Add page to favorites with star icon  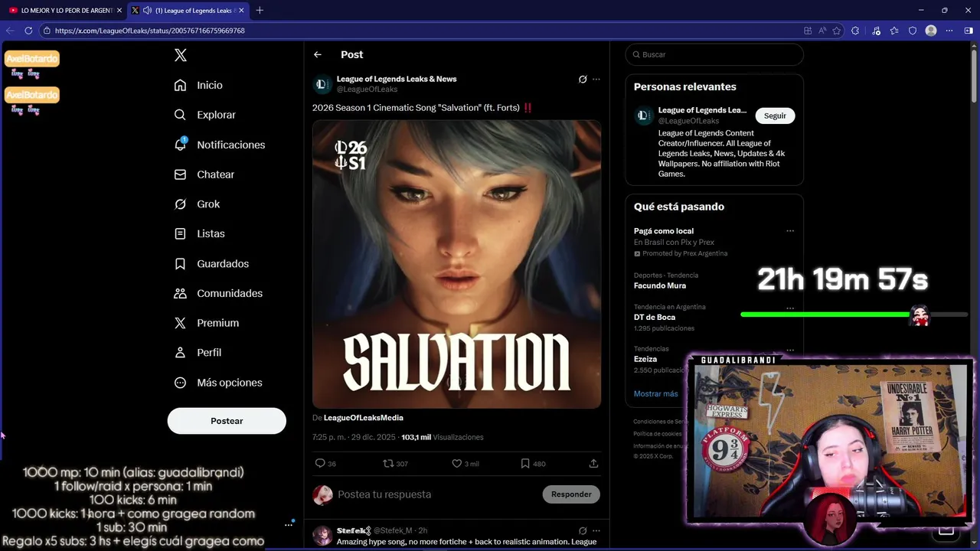pyautogui.click(x=837, y=31)
